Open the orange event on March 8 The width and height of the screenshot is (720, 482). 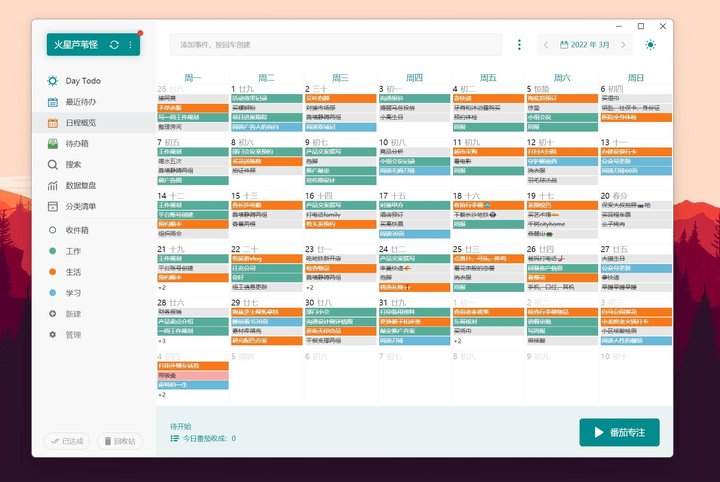click(267, 161)
